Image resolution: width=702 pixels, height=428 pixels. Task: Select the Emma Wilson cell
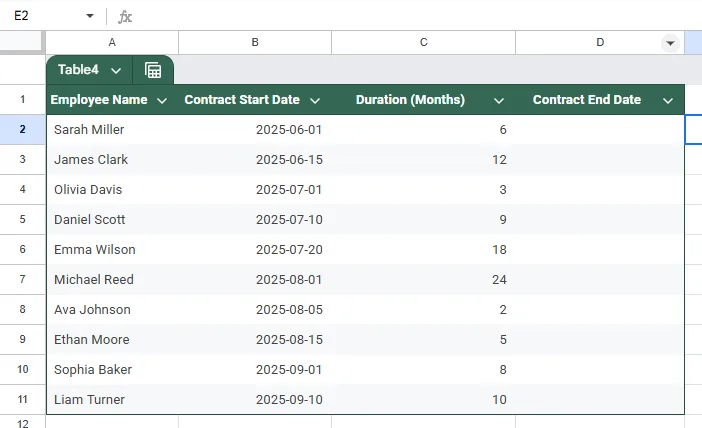pos(112,249)
